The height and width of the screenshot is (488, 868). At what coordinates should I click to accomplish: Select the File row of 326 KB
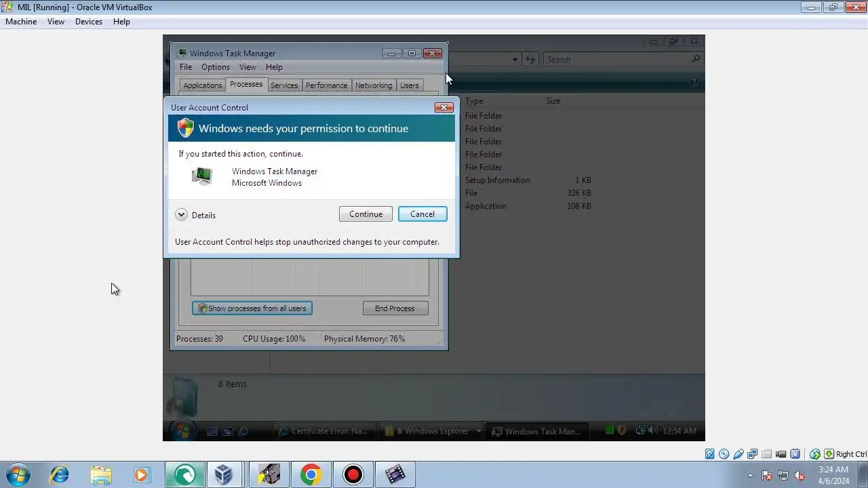pyautogui.click(x=528, y=193)
